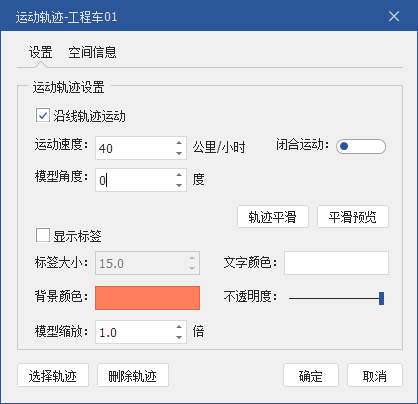Screen dimensions: 418x404
Task: Increase the 模型角度 value with up arrow
Action: pyautogui.click(x=179, y=175)
